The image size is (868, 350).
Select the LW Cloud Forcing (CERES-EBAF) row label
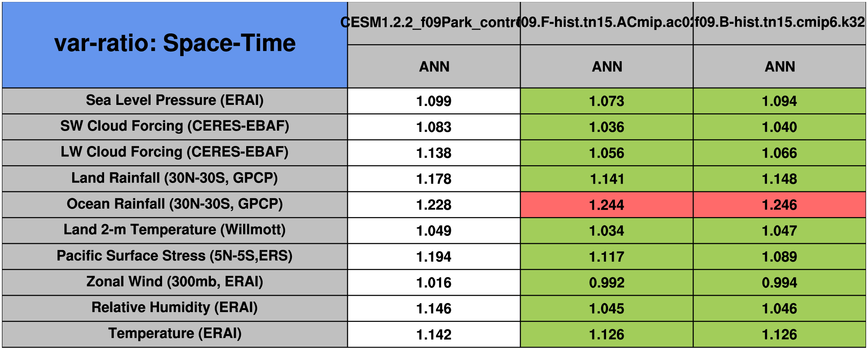[x=175, y=153]
